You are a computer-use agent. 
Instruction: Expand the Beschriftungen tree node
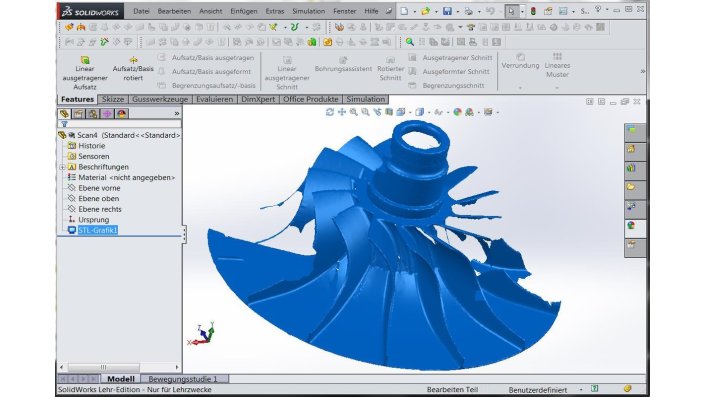coord(62,167)
